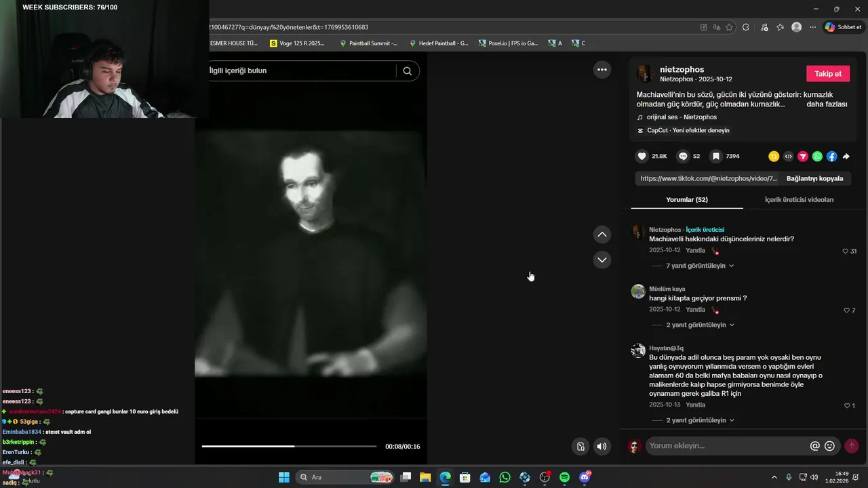Go to previous video with the up arrow

tap(601, 235)
